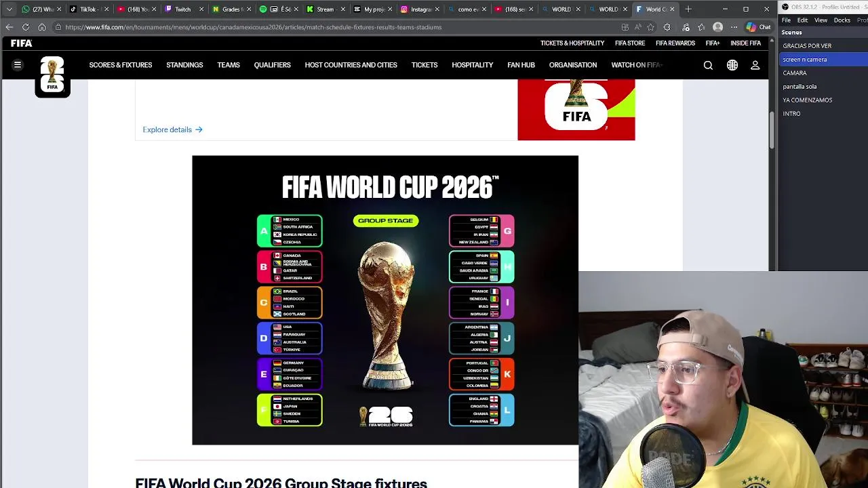
Task: Follow the FIFA Rewards link
Action: click(x=675, y=43)
